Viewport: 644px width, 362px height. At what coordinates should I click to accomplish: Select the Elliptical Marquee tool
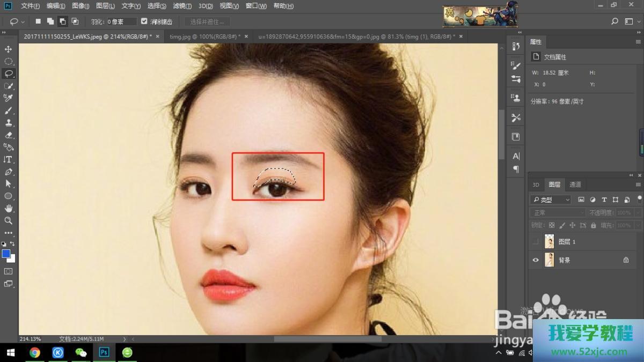click(x=8, y=62)
